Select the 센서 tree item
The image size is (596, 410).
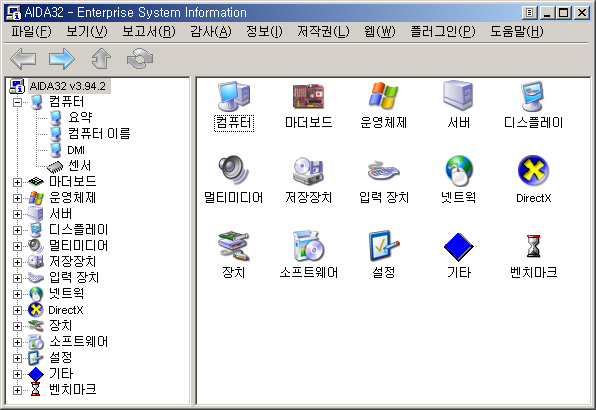79,166
